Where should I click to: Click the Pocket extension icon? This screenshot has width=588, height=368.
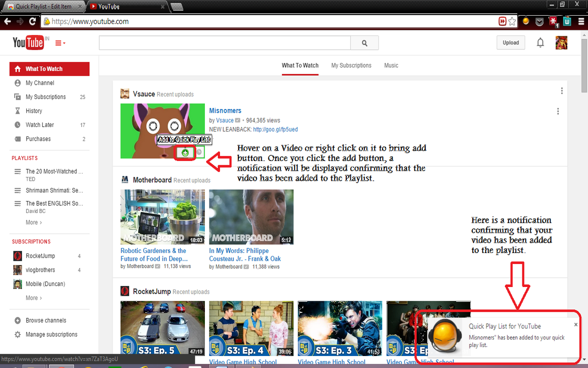pos(540,21)
